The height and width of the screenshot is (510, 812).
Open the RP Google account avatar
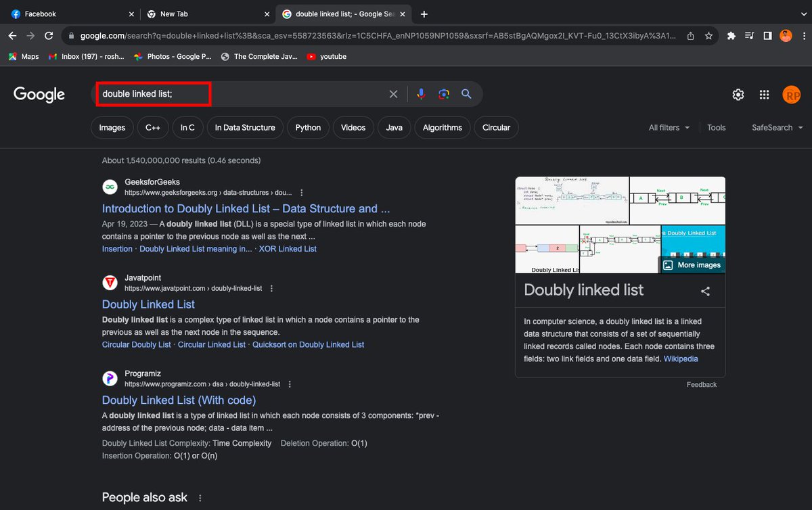coord(791,95)
